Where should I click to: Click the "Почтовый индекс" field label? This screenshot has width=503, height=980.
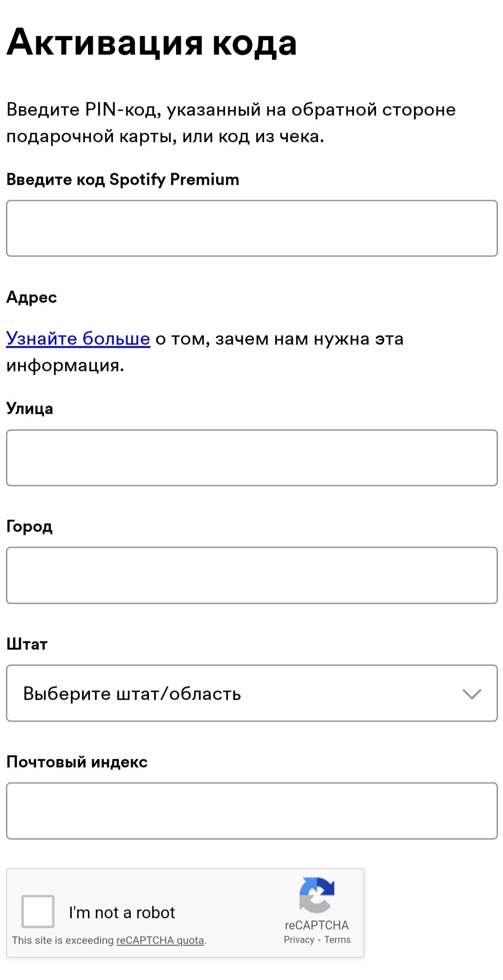tap(77, 762)
